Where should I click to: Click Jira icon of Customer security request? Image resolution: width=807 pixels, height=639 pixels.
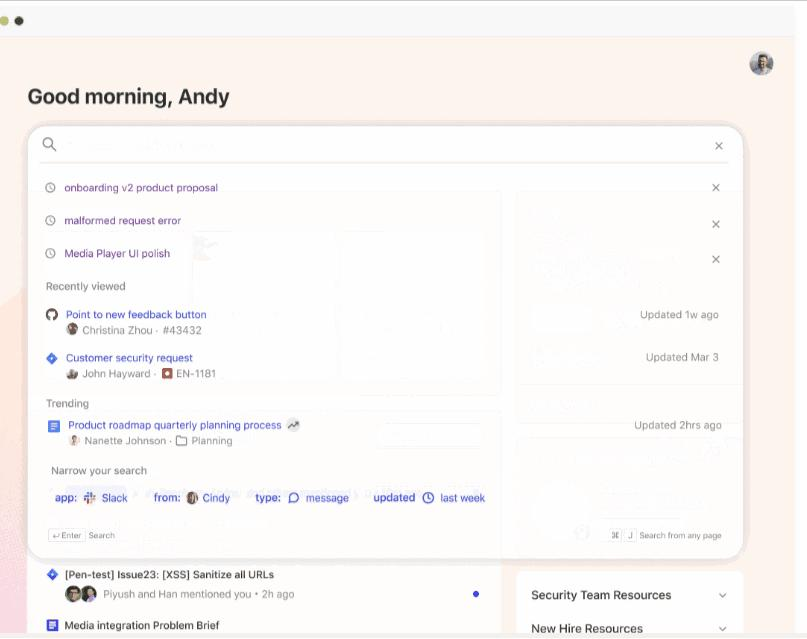pyautogui.click(x=52, y=358)
